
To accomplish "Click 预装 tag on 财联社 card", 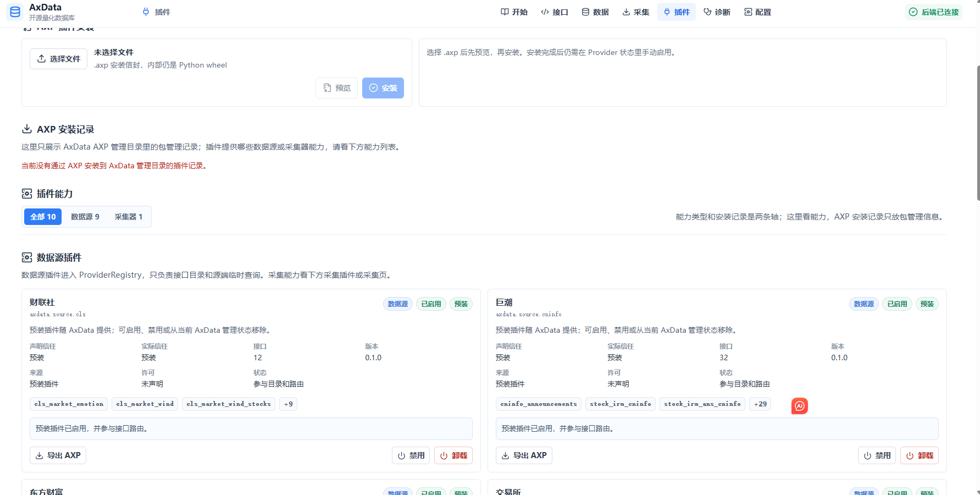I will pos(461,304).
